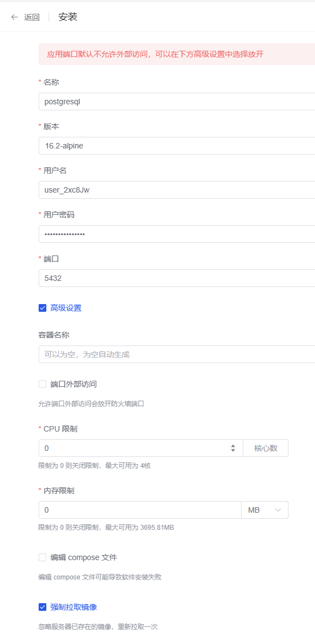The width and height of the screenshot is (315, 644).
Task: Go back via the 返回 link
Action: tap(31, 17)
